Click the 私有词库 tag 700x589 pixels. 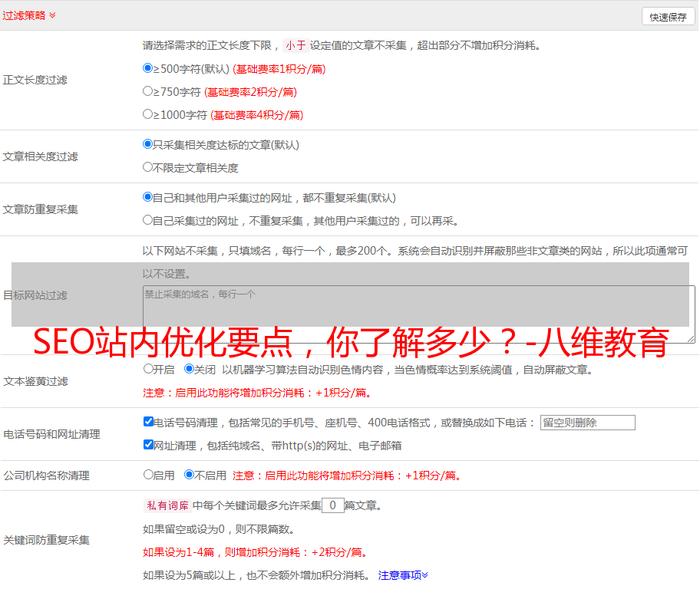click(x=167, y=505)
